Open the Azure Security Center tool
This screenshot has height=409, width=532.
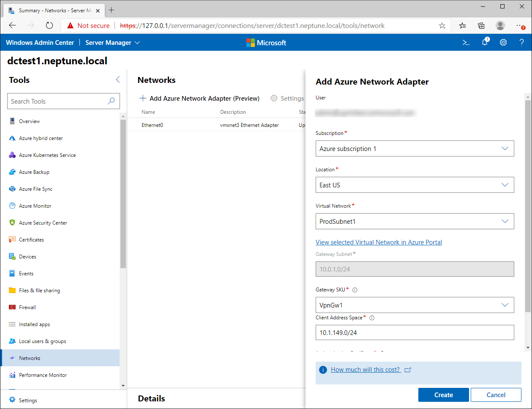click(42, 222)
